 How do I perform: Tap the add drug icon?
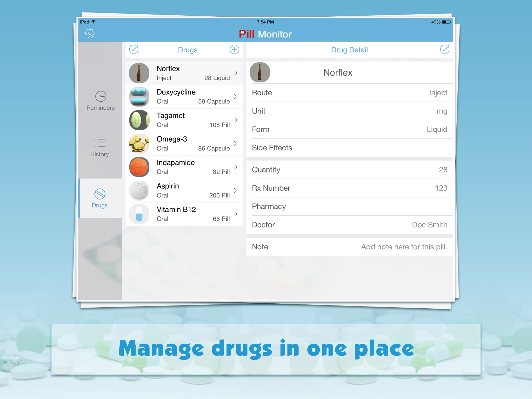234,50
